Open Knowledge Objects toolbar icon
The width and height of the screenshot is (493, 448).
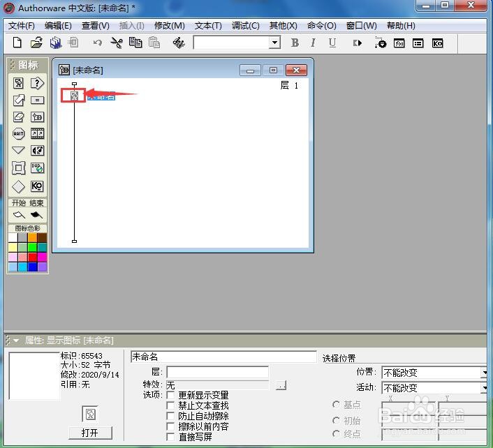(x=437, y=43)
